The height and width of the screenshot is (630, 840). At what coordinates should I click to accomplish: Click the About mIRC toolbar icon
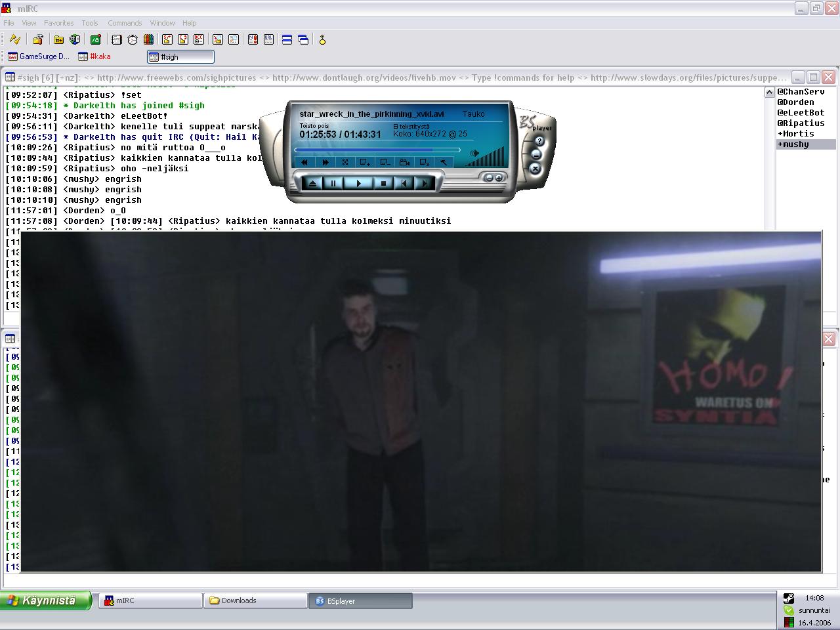click(x=322, y=39)
